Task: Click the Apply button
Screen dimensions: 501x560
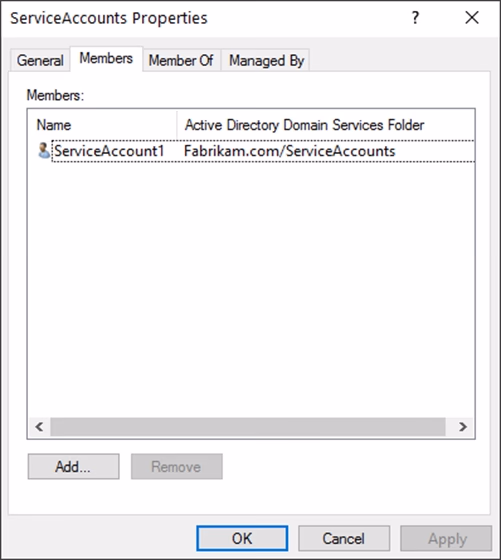Action: pyautogui.click(x=446, y=538)
